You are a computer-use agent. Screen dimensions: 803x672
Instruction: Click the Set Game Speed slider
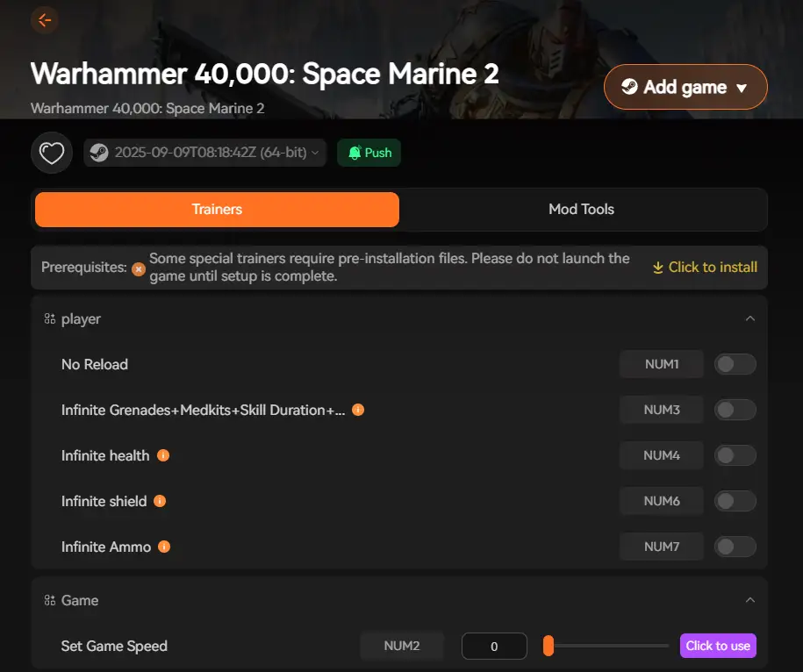[605, 646]
